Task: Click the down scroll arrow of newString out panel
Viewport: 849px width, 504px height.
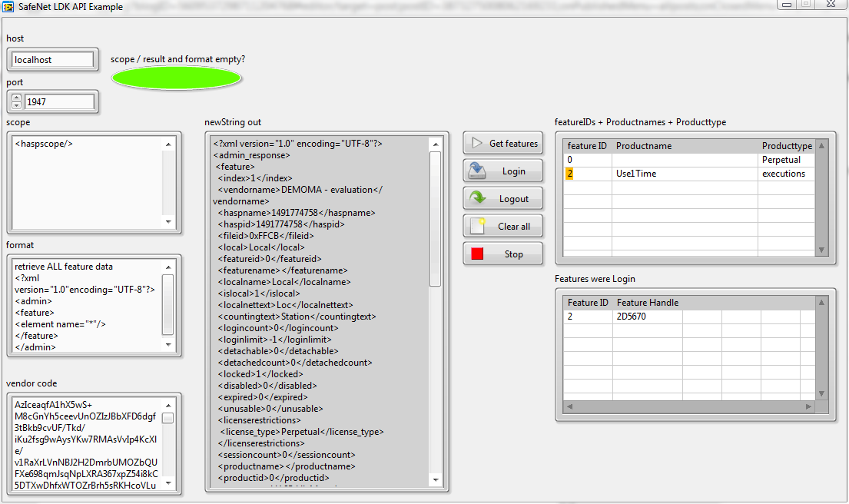Action: click(436, 479)
